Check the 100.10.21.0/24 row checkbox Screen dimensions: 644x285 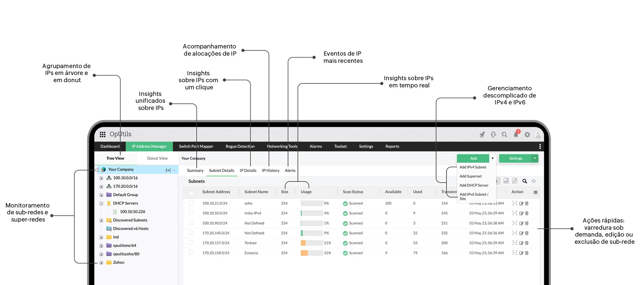191,203
